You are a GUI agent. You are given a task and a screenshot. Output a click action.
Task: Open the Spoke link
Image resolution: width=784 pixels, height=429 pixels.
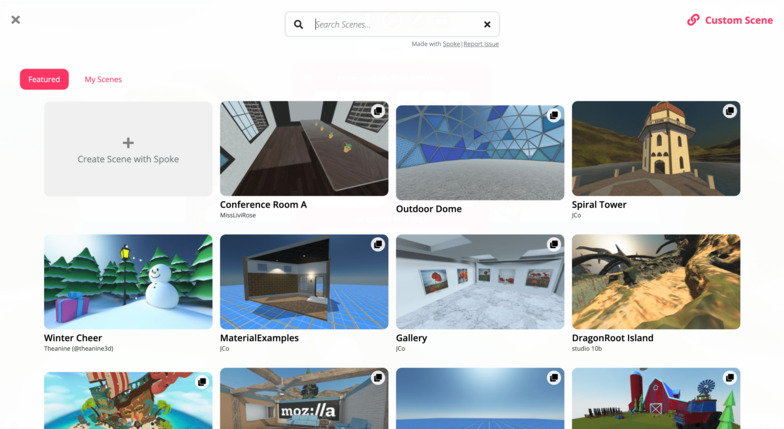coord(451,44)
